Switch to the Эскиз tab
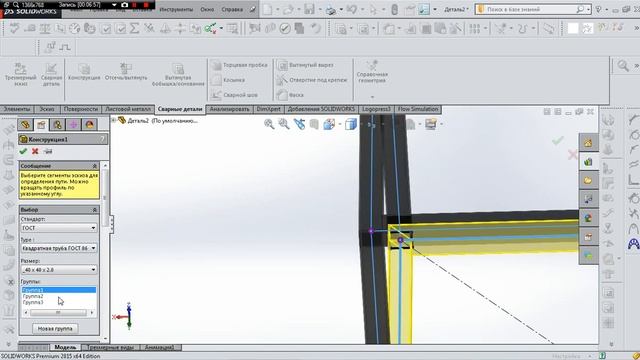This screenshot has width=640, height=360. pyautogui.click(x=47, y=109)
